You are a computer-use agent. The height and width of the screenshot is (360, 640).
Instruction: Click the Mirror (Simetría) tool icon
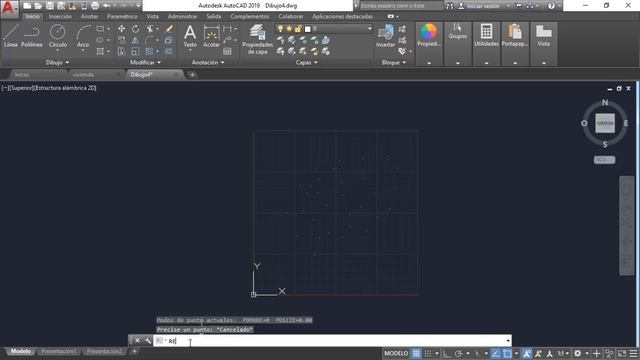pos(135,40)
